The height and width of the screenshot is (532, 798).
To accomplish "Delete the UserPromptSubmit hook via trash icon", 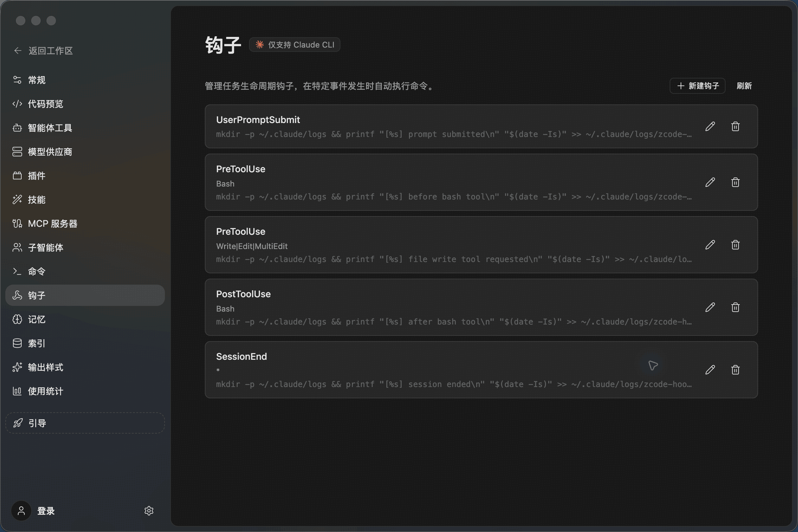I will coord(735,127).
